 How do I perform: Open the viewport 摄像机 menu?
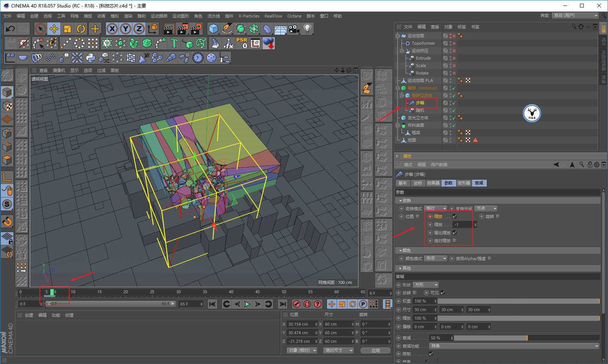(x=59, y=70)
